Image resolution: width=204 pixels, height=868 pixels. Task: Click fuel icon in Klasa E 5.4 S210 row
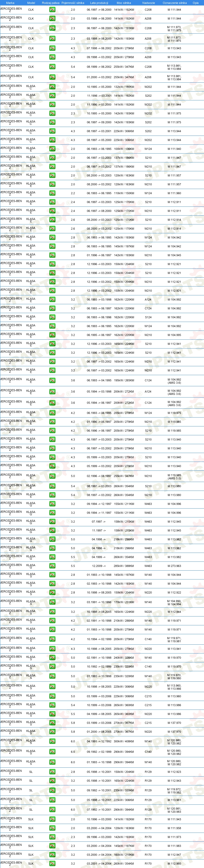click(52, 486)
